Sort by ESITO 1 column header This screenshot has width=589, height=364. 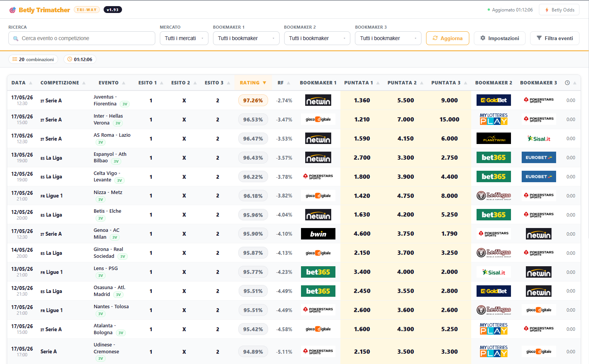151,83
